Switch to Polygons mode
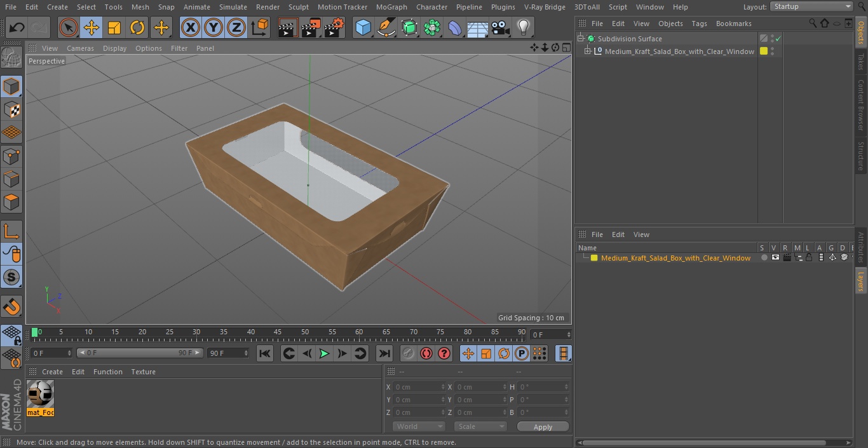This screenshot has height=448, width=868. [x=11, y=202]
